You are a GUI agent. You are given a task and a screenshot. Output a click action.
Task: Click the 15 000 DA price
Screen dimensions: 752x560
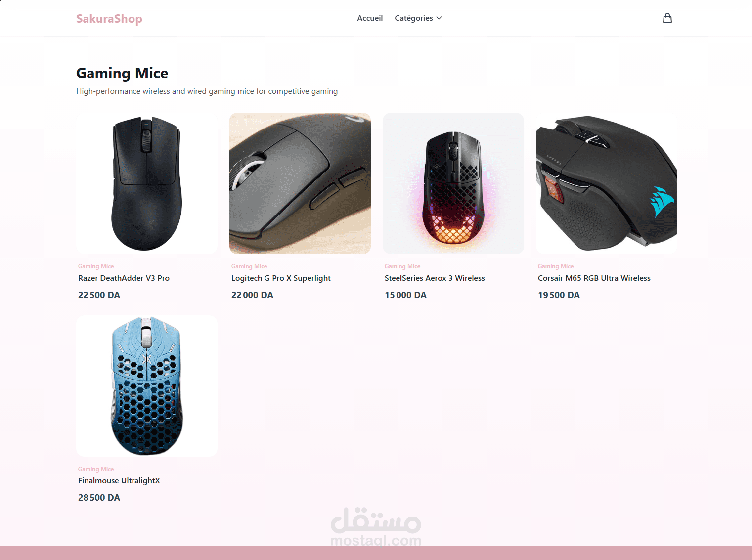(405, 295)
